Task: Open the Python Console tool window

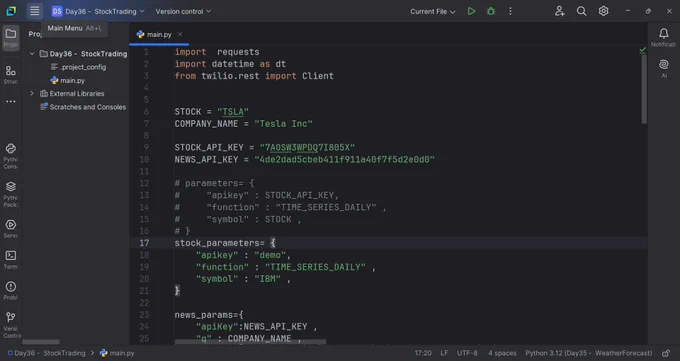Action: tap(11, 156)
